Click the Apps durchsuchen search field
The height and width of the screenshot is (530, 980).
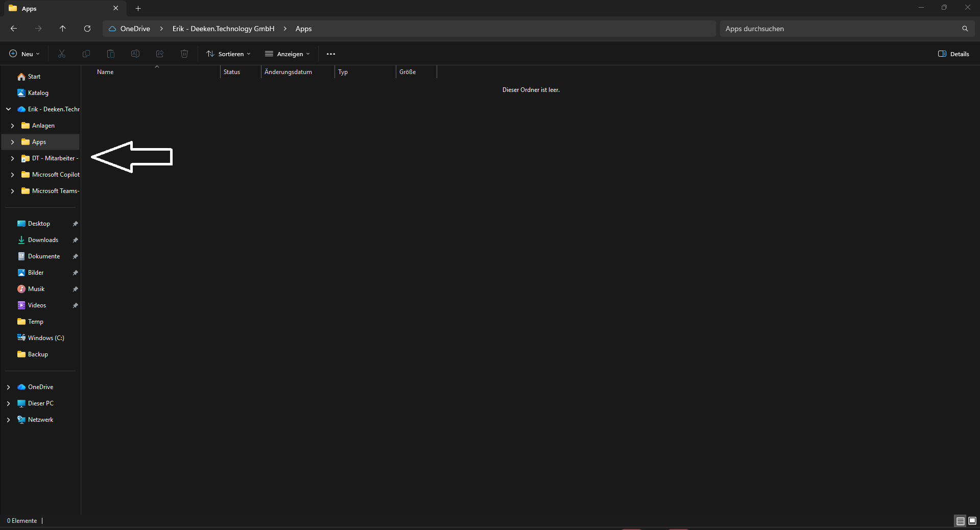coord(838,29)
